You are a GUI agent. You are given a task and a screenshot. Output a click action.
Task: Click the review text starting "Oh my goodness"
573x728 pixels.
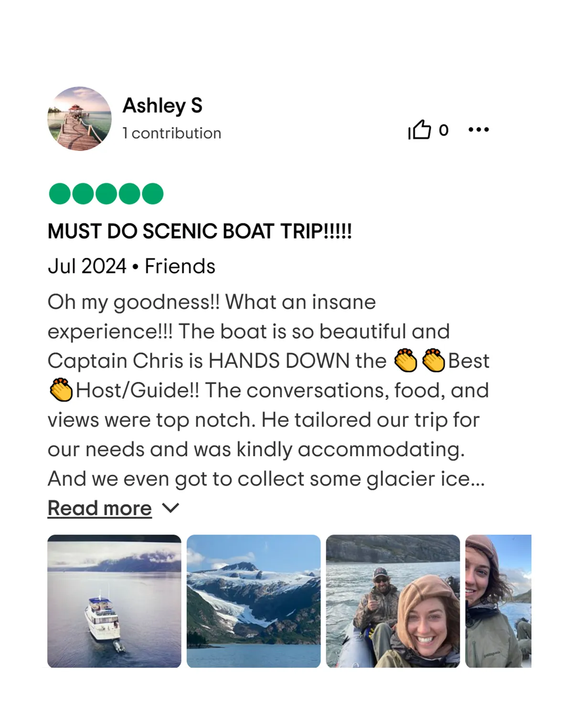[268, 390]
